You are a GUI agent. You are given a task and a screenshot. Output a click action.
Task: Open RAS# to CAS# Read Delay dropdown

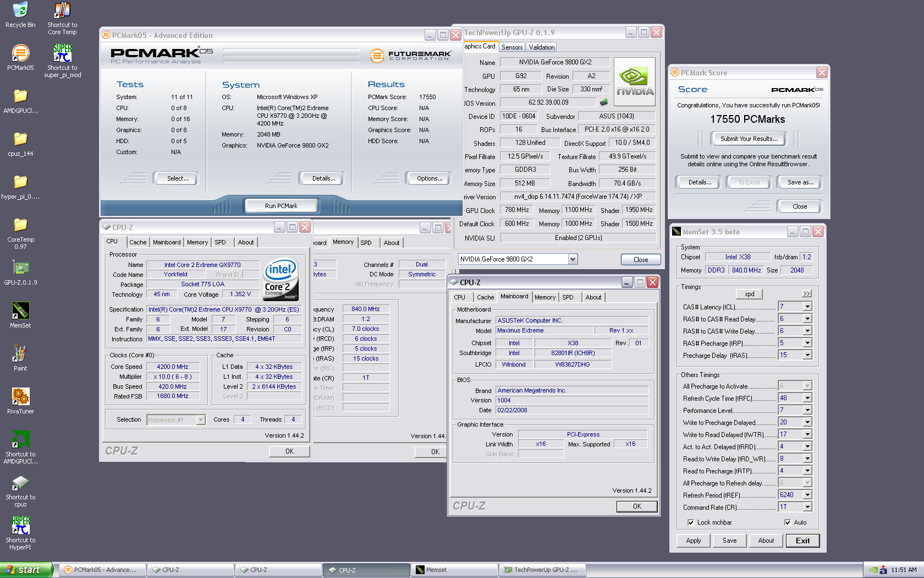(x=807, y=319)
